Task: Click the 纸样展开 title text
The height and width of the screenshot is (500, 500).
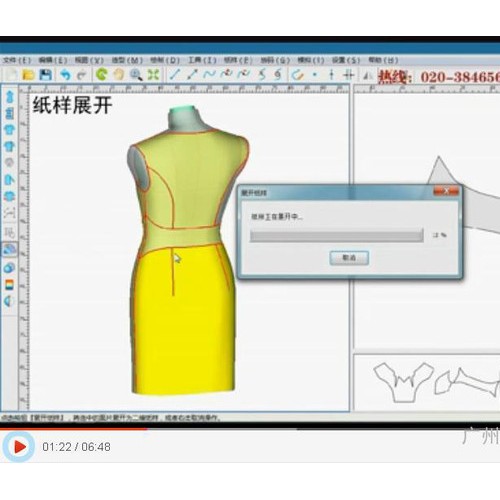Action: tap(72, 105)
